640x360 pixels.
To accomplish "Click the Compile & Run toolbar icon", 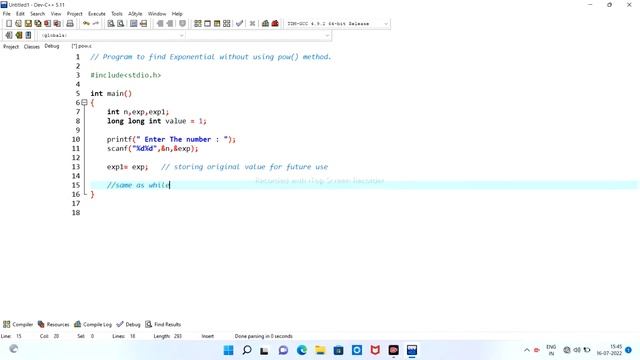I will pyautogui.click(x=217, y=24).
